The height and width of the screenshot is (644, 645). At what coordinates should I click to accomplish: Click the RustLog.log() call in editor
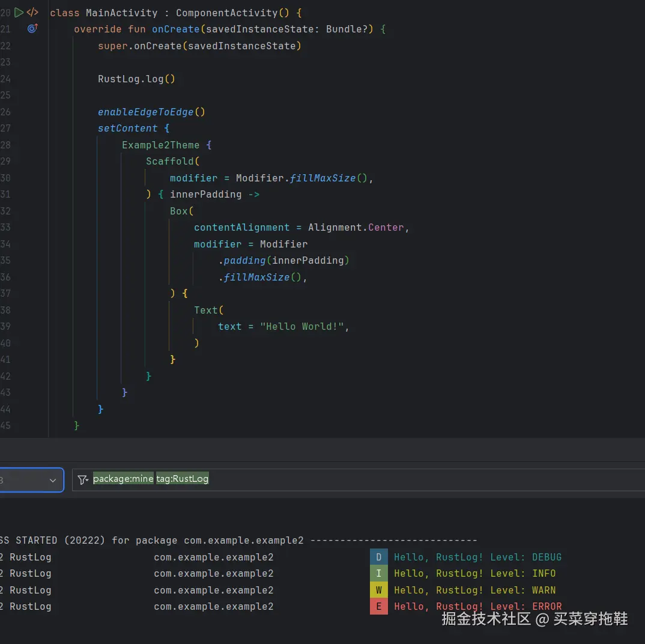tap(136, 79)
